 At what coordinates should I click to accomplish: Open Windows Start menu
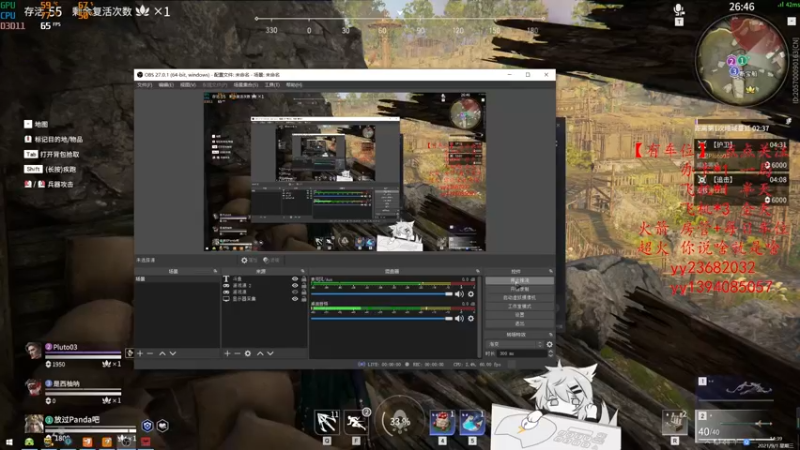pyautogui.click(x=9, y=442)
